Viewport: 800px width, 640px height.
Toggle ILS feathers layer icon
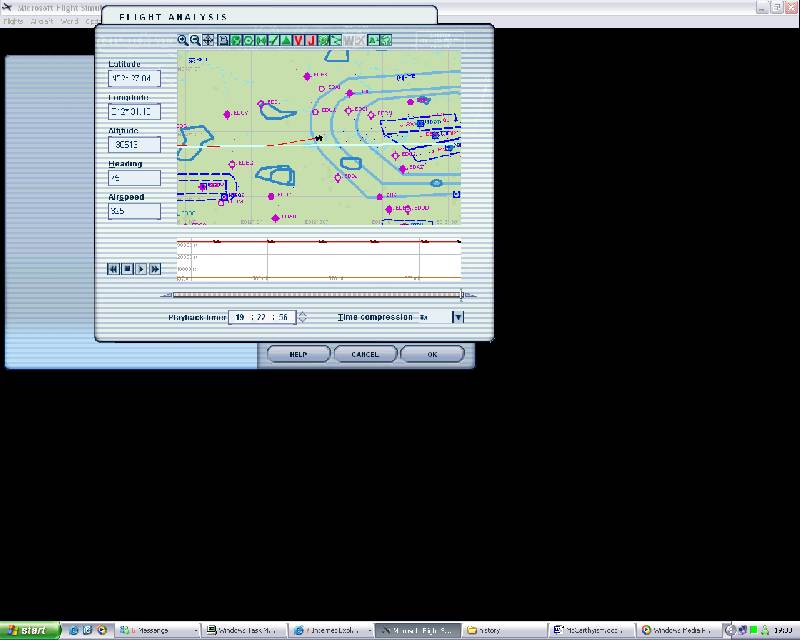273,40
